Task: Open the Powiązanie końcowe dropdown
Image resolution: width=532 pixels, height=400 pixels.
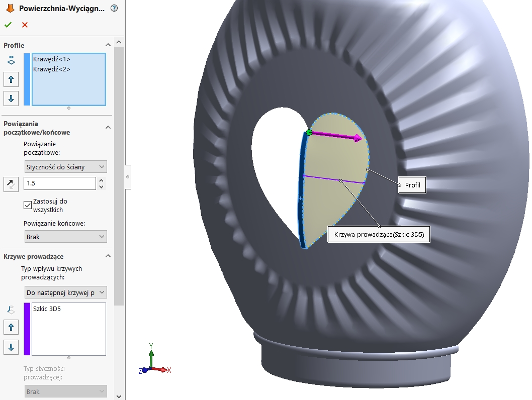Action: (x=66, y=237)
